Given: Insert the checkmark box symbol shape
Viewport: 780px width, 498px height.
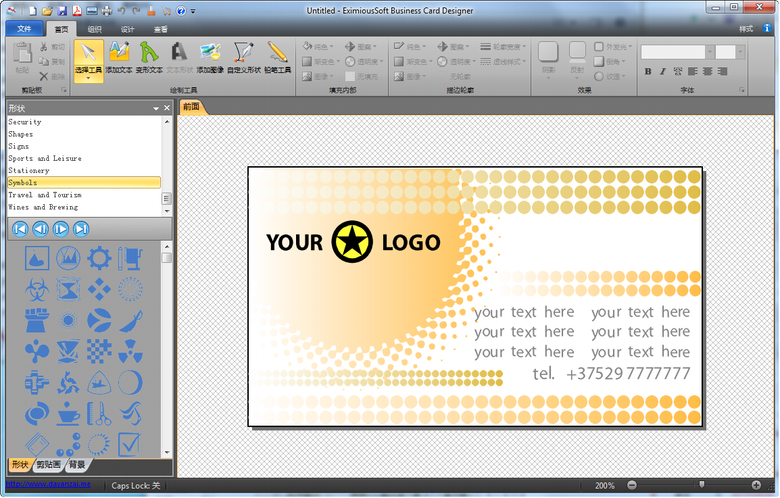Looking at the screenshot, I should pos(130,443).
